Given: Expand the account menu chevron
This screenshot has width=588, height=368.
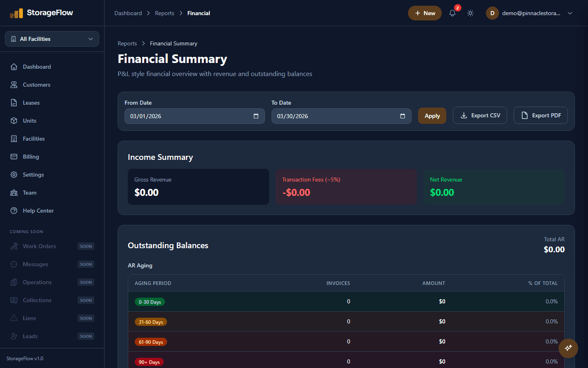Looking at the screenshot, I should [570, 13].
